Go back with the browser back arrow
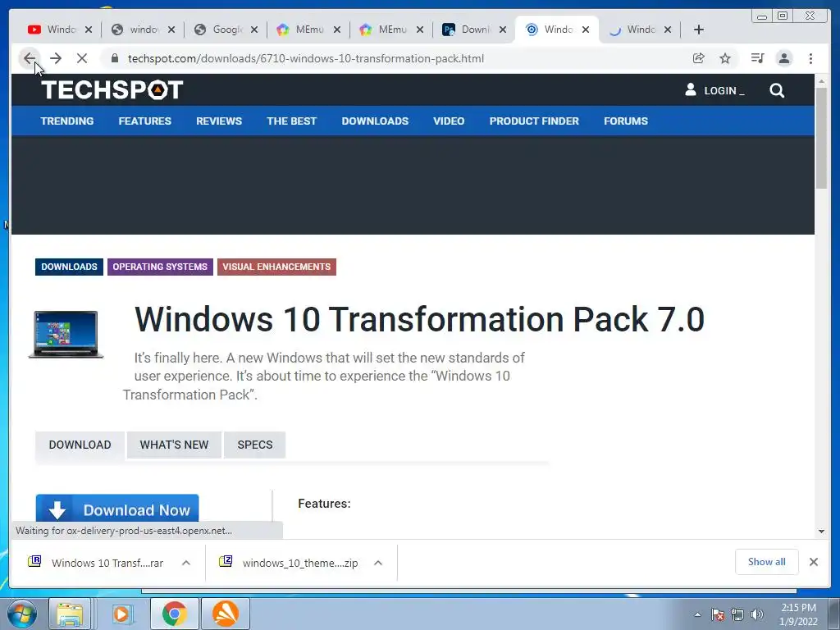 (x=30, y=58)
